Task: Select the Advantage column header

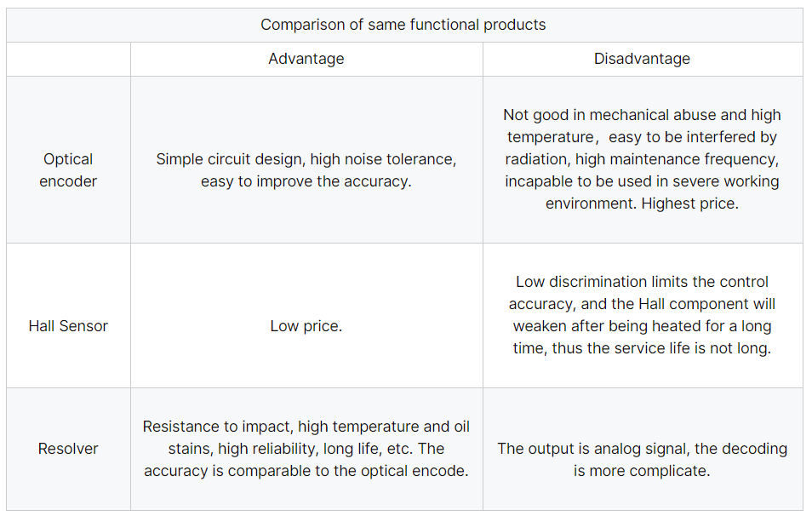Action: (x=306, y=59)
